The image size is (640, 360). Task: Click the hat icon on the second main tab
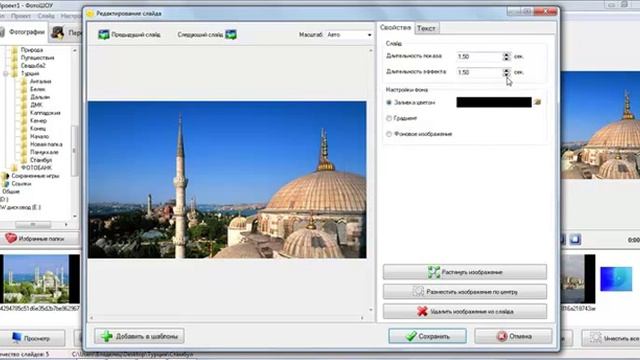[x=58, y=33]
